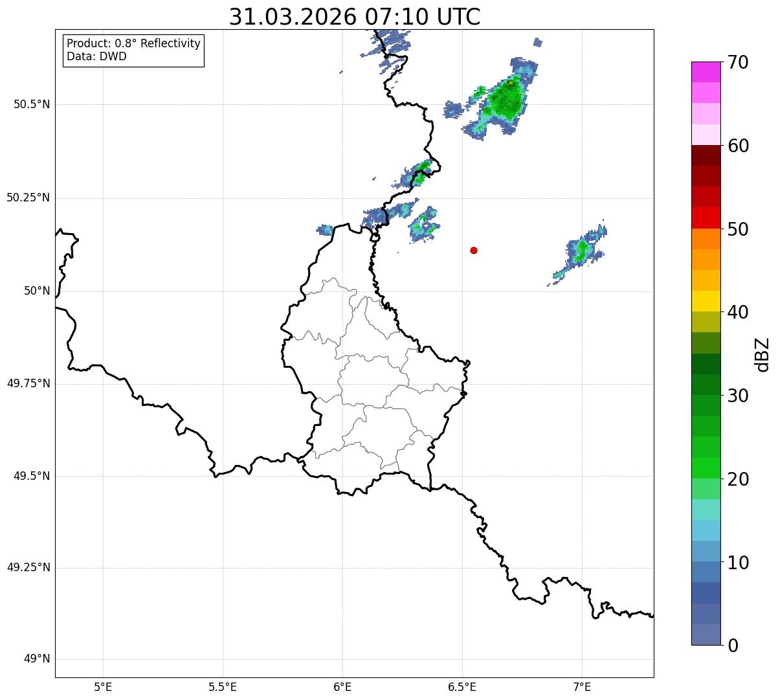
Task: Click the '50.25°N' latitude label
Action: coord(28,198)
